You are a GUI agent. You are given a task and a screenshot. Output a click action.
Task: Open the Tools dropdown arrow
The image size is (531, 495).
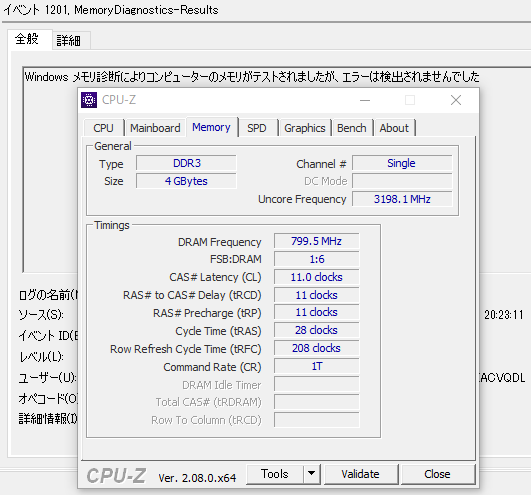coord(312,473)
